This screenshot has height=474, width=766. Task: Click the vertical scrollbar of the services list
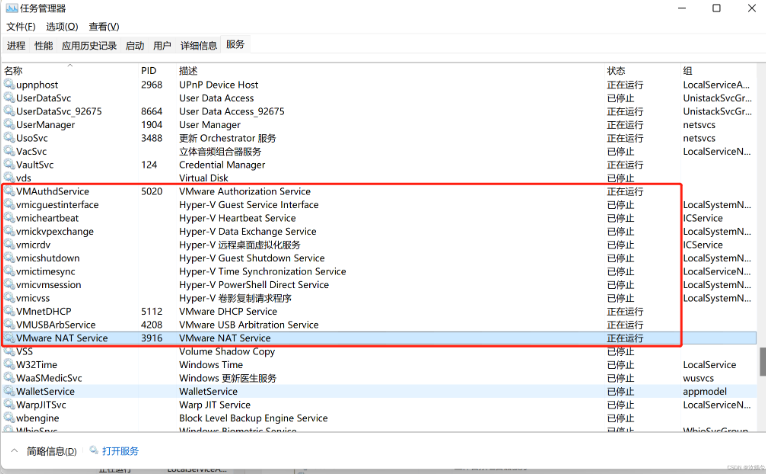[760, 361]
